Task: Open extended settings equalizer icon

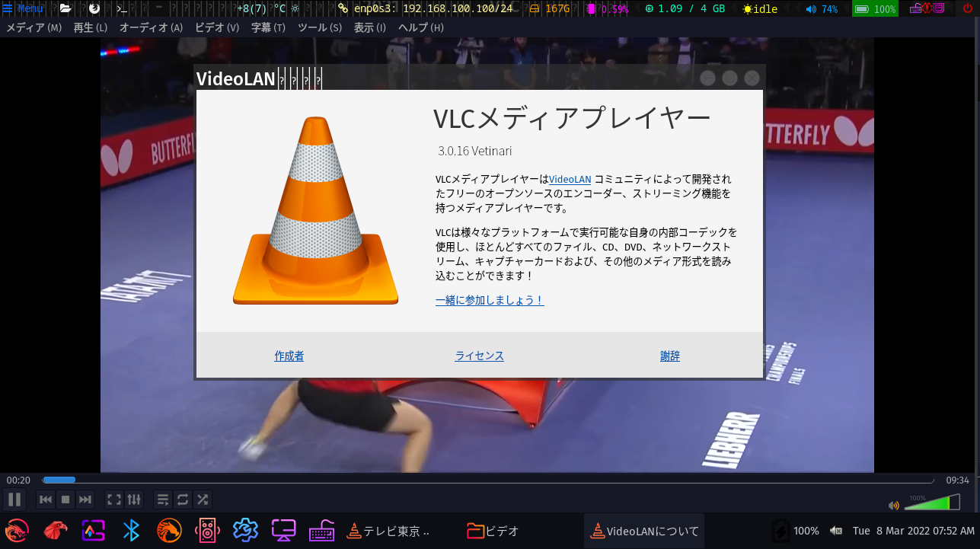Action: 134,500
